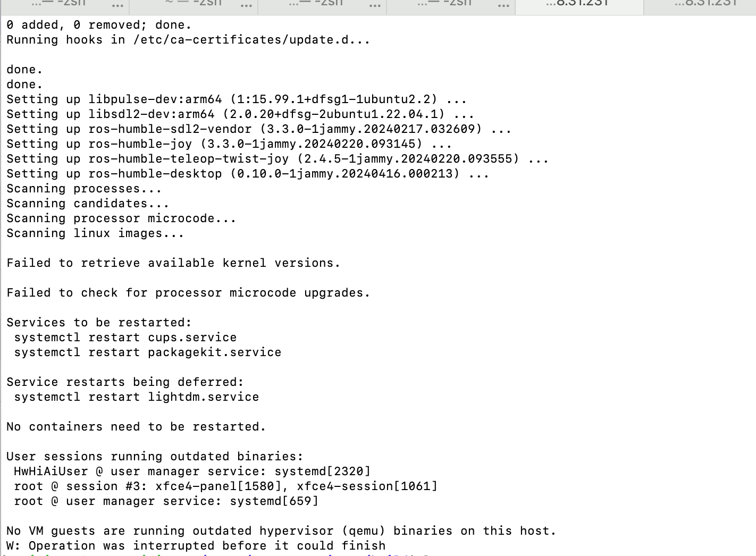Click the 'Failed to check for processor microcode' line
The width and height of the screenshot is (756, 556).
pyautogui.click(x=188, y=293)
